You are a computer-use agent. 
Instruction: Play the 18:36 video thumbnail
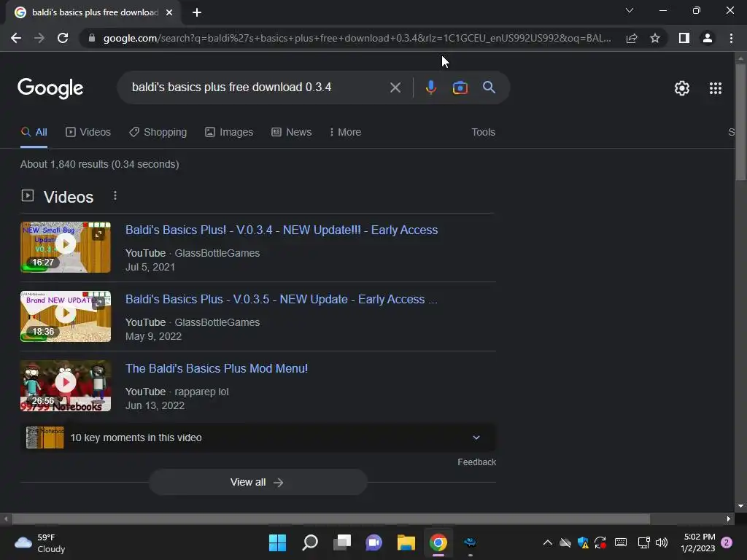pos(66,316)
